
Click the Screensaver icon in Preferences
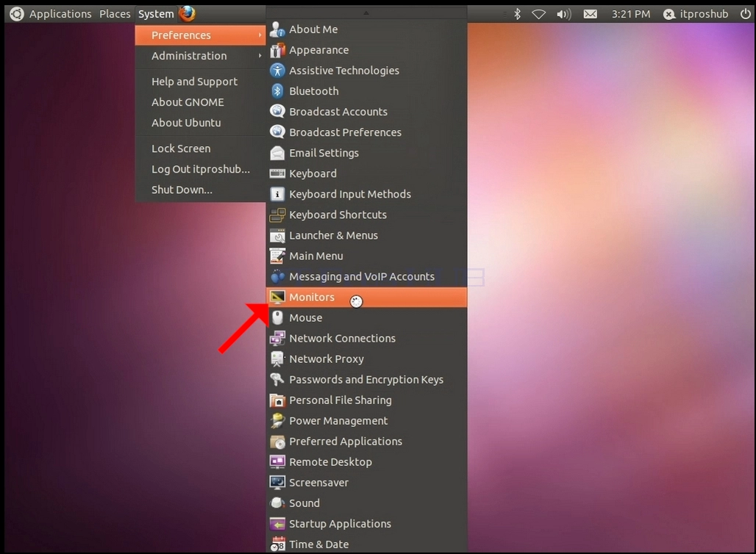pyautogui.click(x=277, y=482)
